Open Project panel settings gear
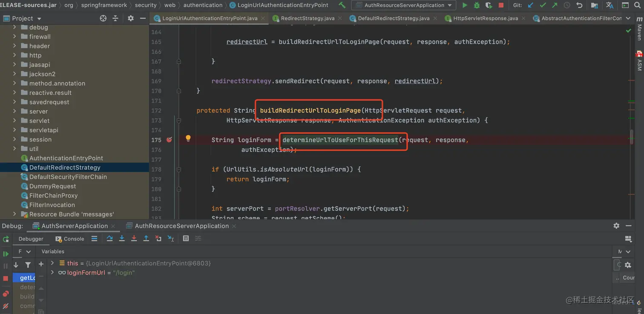This screenshot has width=644, height=314. pos(131,18)
